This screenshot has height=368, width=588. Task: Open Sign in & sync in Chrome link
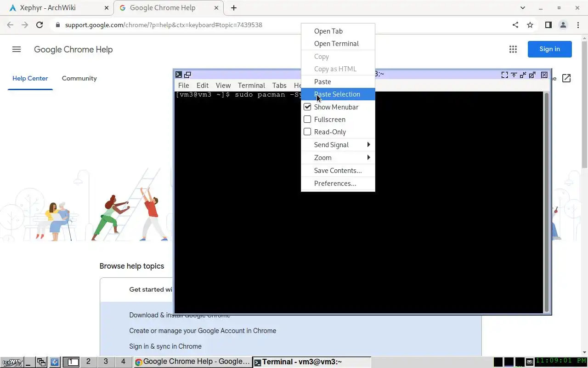[165, 346]
